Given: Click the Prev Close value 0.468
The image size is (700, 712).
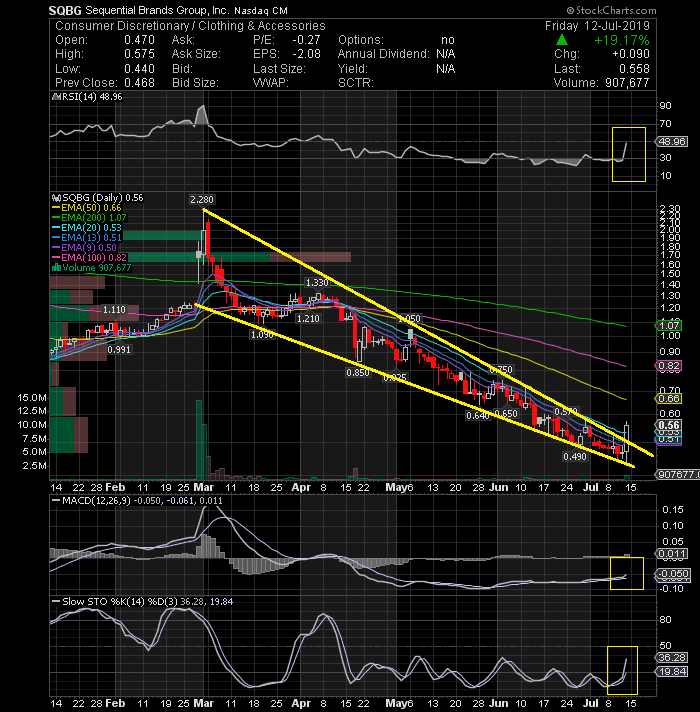Looking at the screenshot, I should (139, 83).
